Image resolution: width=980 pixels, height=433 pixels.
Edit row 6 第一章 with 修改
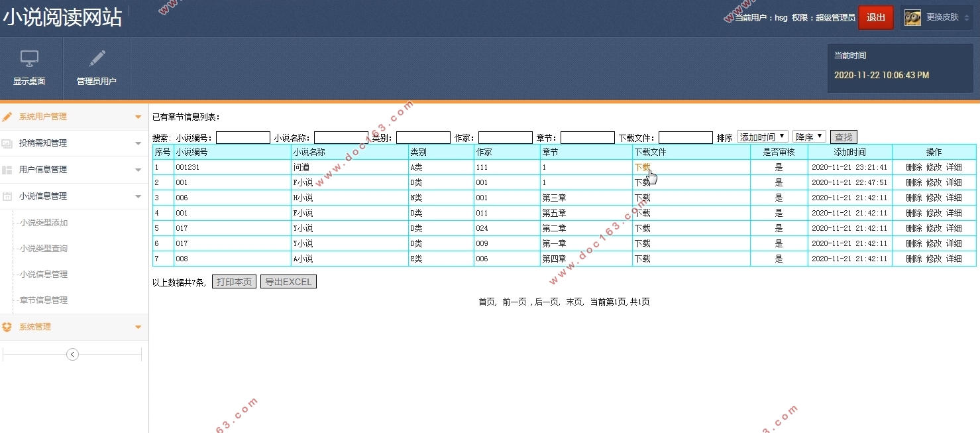[934, 243]
